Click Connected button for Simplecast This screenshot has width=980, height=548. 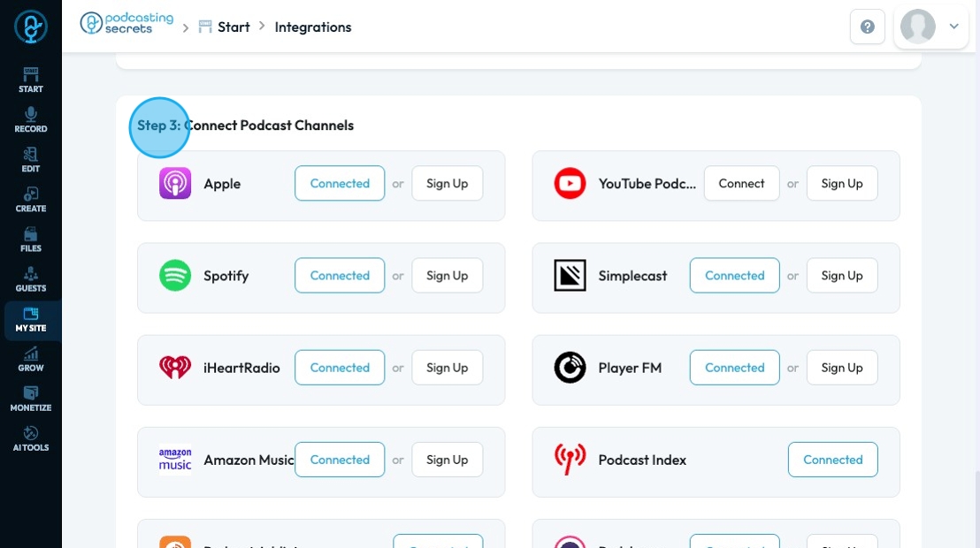pos(734,276)
